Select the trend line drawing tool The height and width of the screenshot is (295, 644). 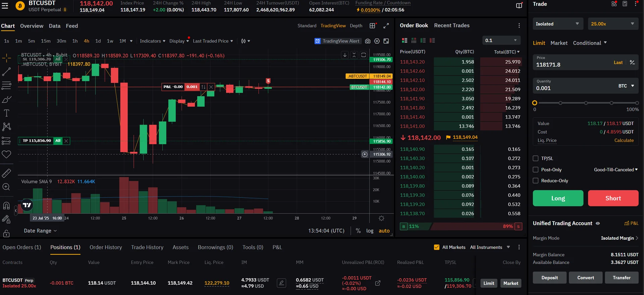pos(6,72)
